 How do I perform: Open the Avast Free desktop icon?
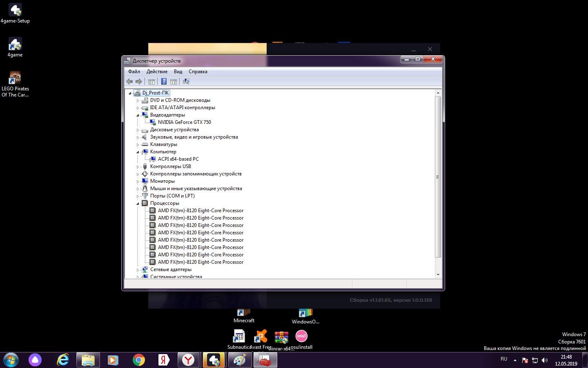pyautogui.click(x=261, y=340)
